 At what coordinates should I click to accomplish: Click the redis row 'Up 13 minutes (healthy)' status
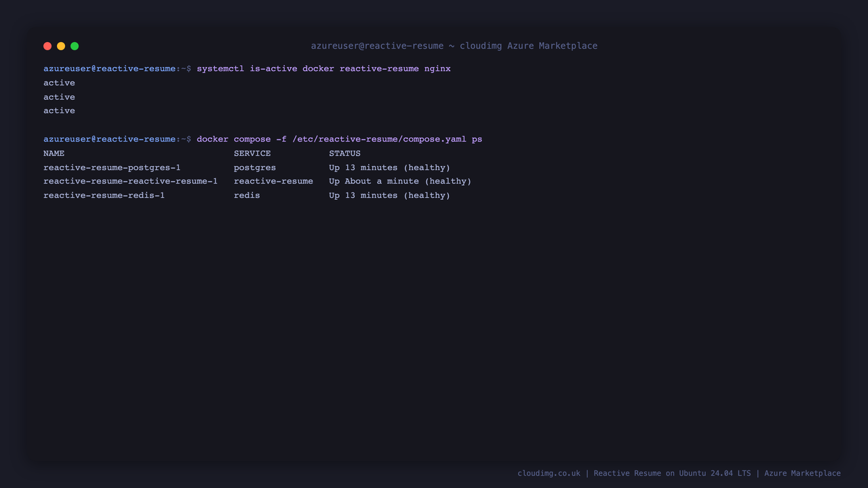[389, 195]
